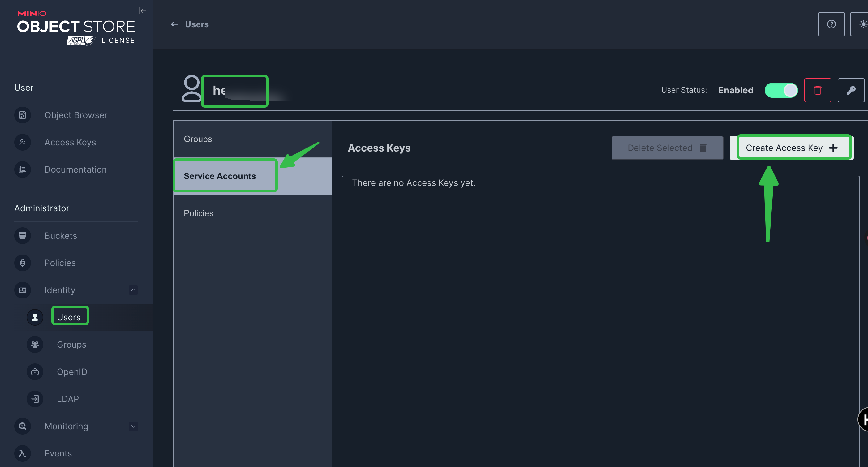Click the Events lambda icon

tap(23, 453)
